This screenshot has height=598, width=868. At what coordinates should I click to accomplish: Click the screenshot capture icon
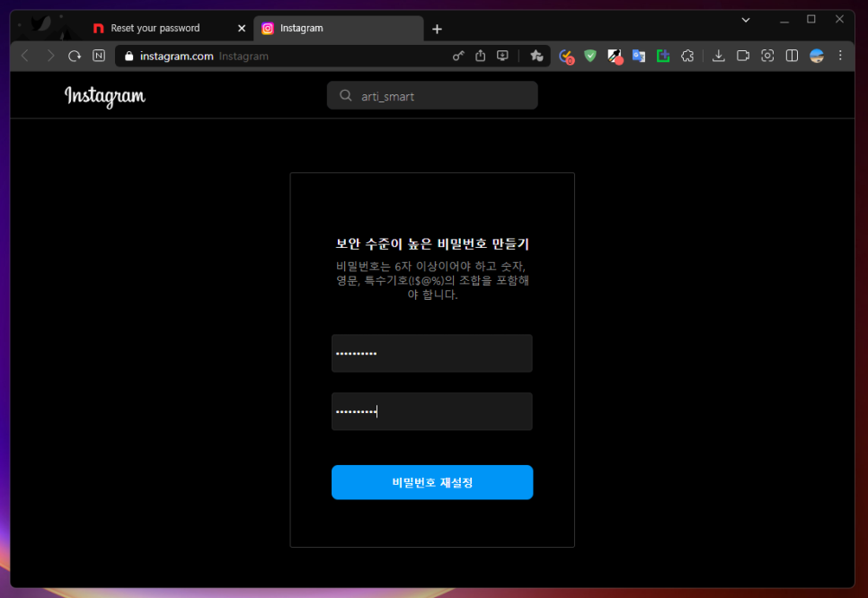[767, 56]
